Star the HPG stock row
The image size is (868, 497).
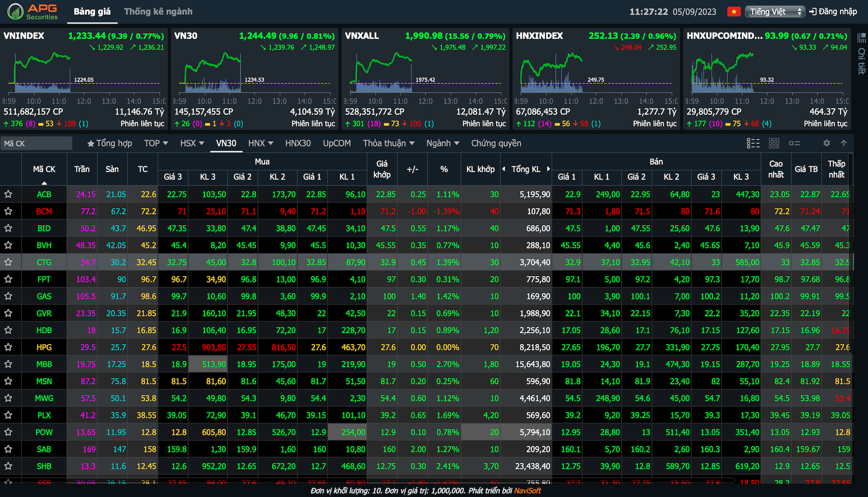[x=8, y=347]
